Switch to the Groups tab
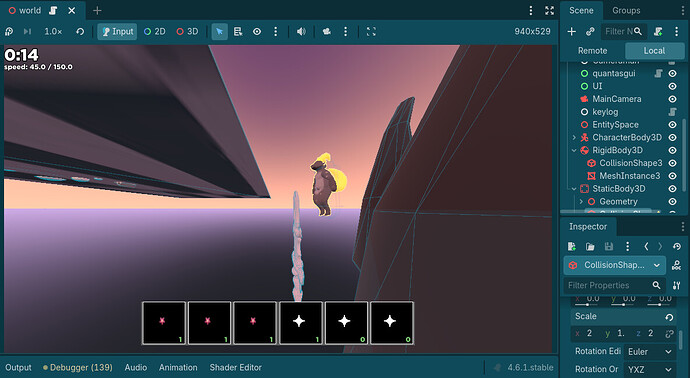The width and height of the screenshot is (690, 378). point(626,11)
